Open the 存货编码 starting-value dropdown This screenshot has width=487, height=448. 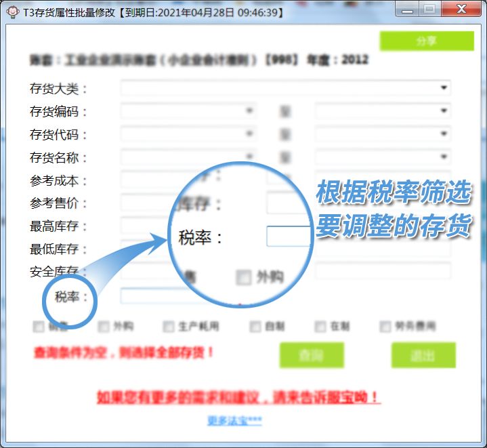click(x=249, y=111)
